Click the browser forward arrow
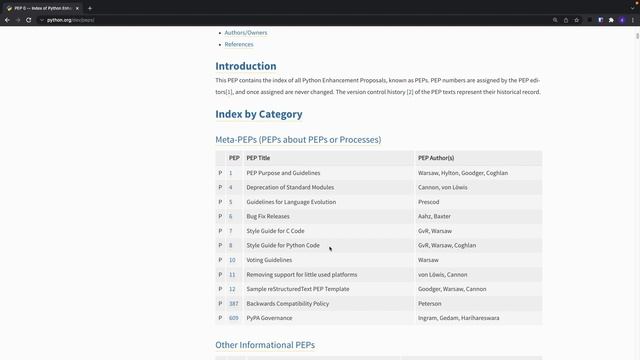640x360 pixels. [x=18, y=20]
